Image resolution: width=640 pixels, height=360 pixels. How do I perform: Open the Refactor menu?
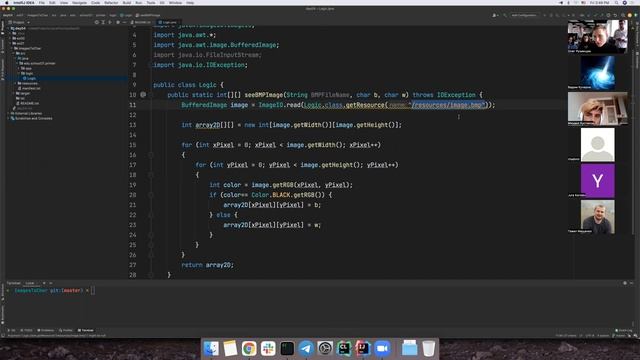click(111, 2)
